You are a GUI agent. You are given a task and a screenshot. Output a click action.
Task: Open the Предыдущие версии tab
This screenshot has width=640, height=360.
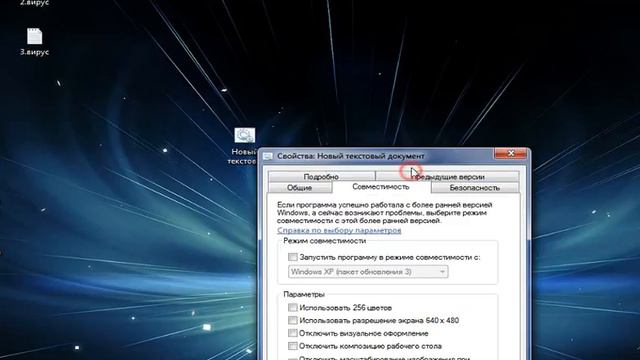point(447,176)
